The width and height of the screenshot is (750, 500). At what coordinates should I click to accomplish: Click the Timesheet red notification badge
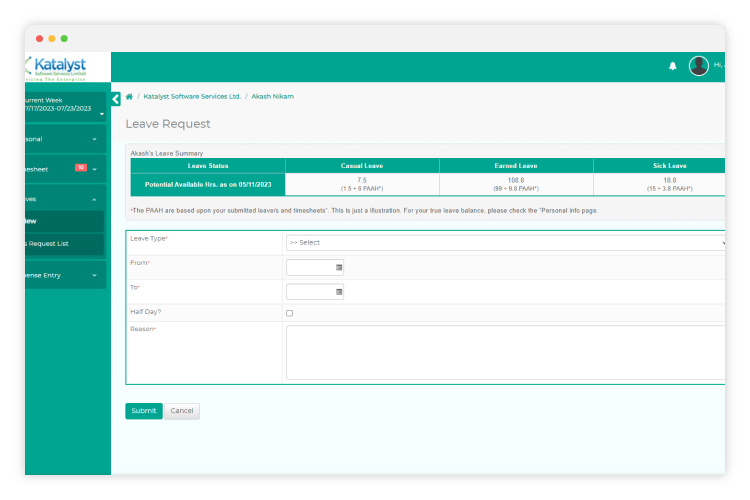tap(80, 168)
